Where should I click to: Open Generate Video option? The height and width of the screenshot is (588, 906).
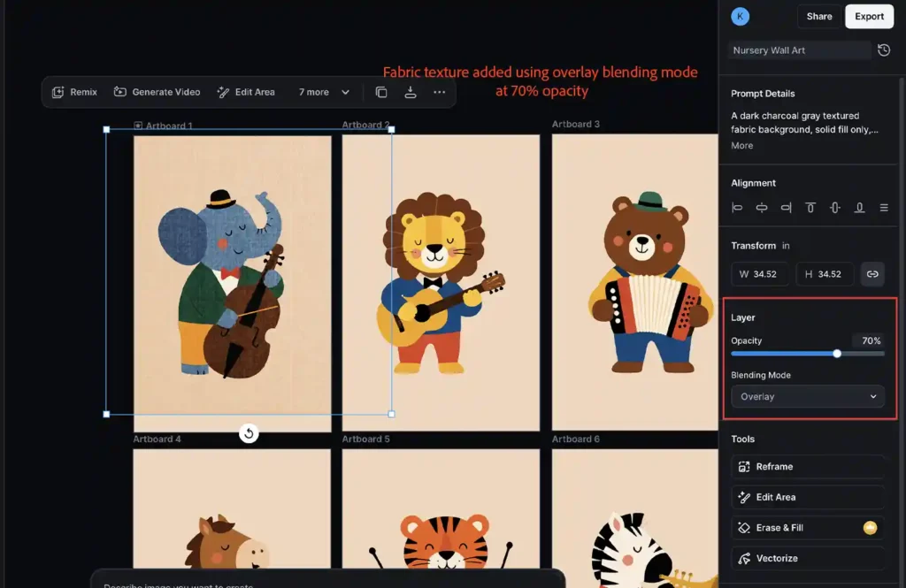pyautogui.click(x=157, y=92)
